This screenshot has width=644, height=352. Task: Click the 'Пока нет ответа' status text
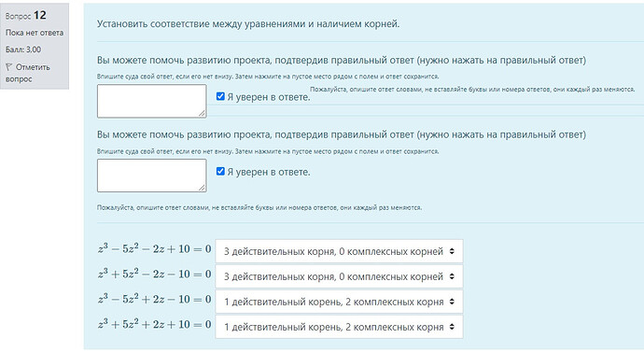click(x=35, y=33)
